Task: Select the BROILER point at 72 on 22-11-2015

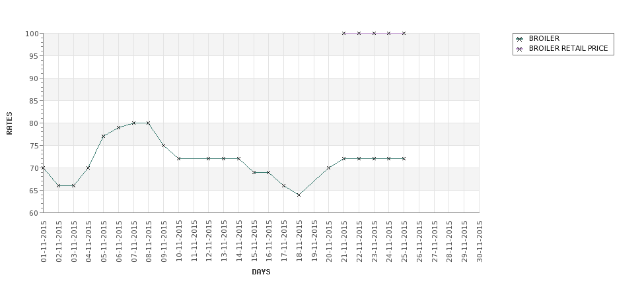Action: tap(359, 159)
